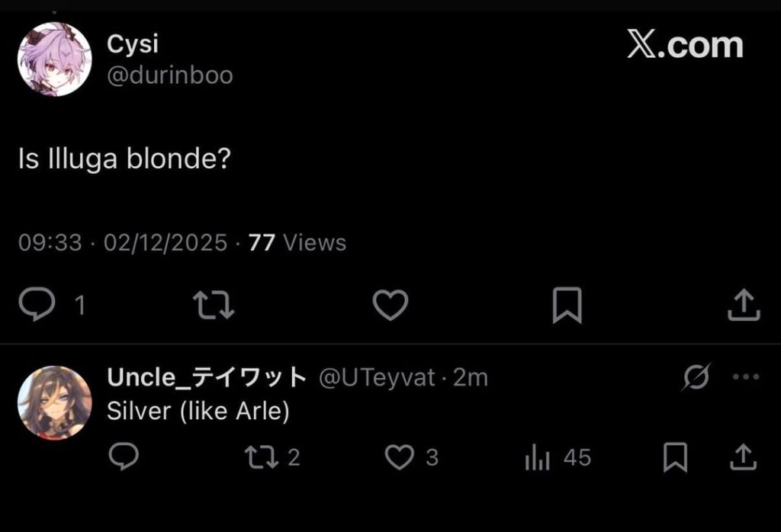Share the Uncle_テイワット reply
This screenshot has width=781, height=532.
tap(743, 457)
